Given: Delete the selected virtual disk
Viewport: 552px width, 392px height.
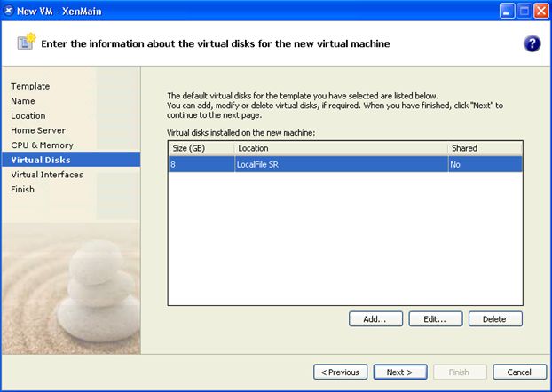Looking at the screenshot, I should 495,318.
